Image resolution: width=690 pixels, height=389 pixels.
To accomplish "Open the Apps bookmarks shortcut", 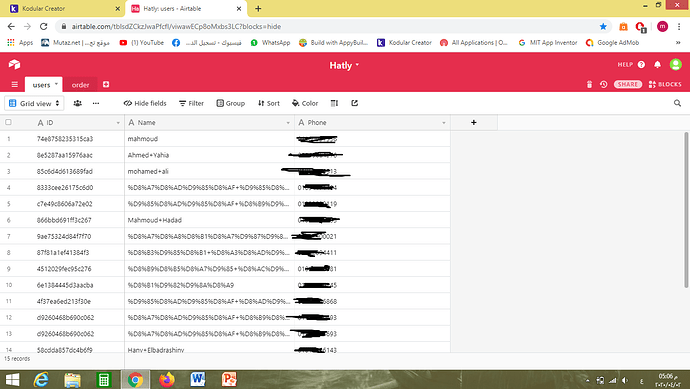I will pyautogui.click(x=20, y=43).
